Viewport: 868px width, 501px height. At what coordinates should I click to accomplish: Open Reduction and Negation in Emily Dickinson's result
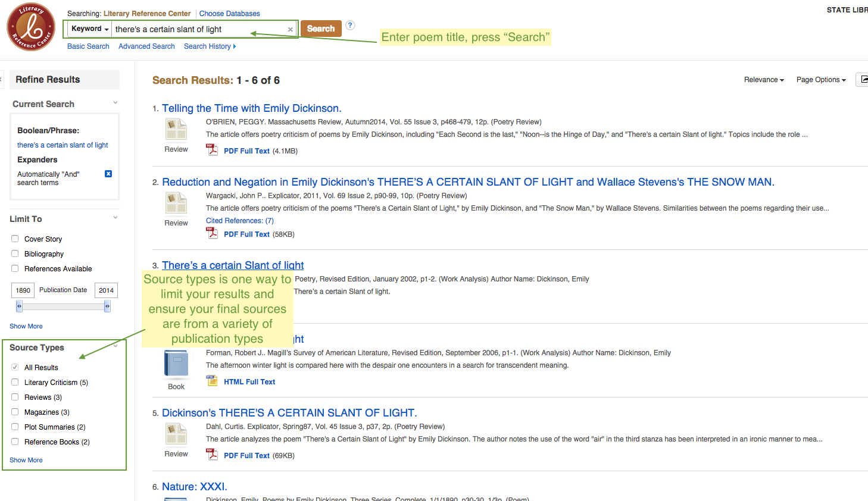[x=468, y=182]
